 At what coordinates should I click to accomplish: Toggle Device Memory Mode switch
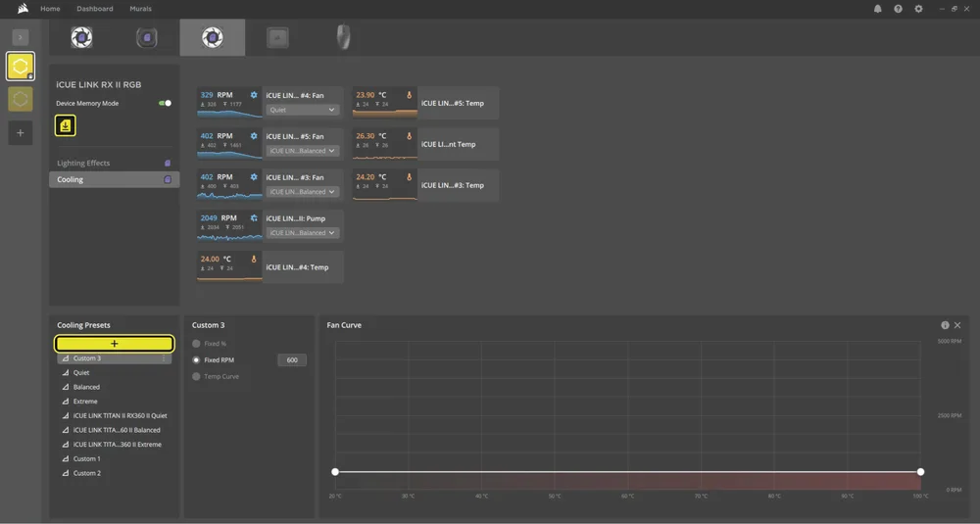165,103
